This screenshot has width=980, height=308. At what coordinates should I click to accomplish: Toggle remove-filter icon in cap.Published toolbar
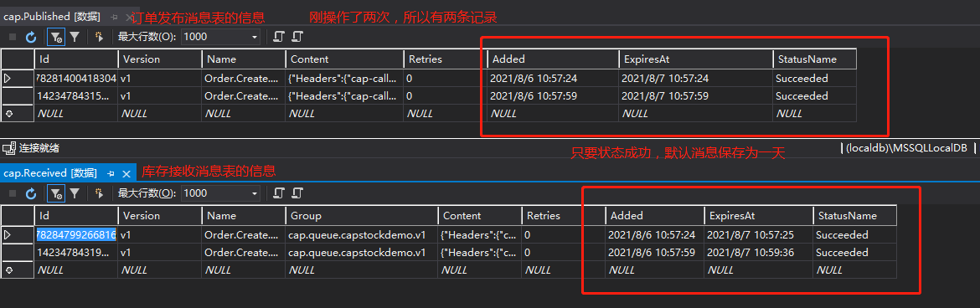click(x=56, y=38)
